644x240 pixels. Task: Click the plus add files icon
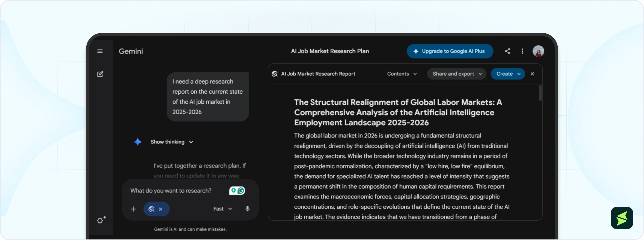tap(133, 209)
